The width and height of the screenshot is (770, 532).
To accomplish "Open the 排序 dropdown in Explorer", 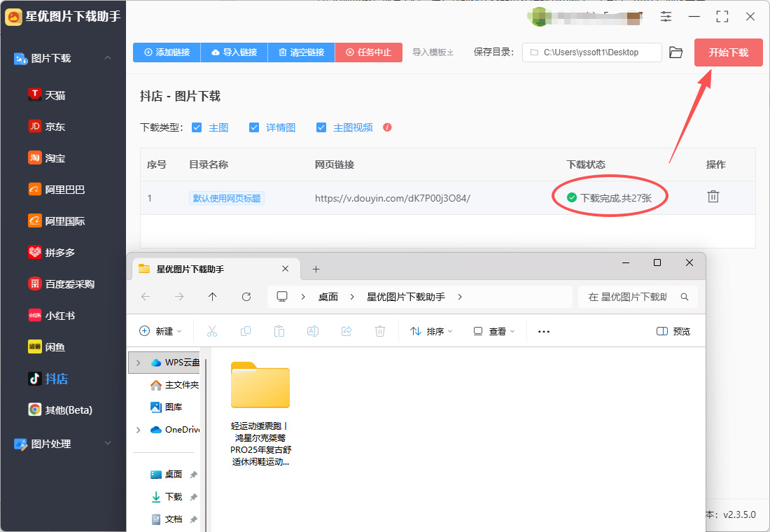I will [x=431, y=331].
